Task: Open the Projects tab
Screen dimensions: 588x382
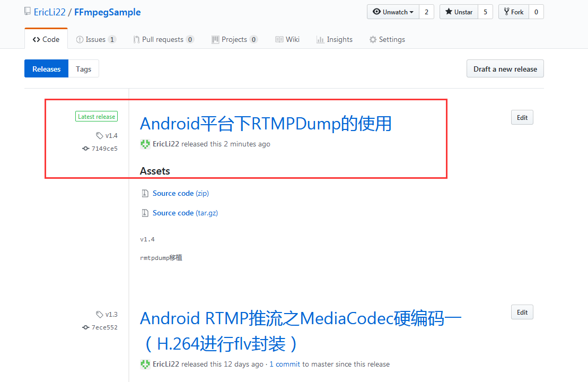Action: click(x=235, y=39)
